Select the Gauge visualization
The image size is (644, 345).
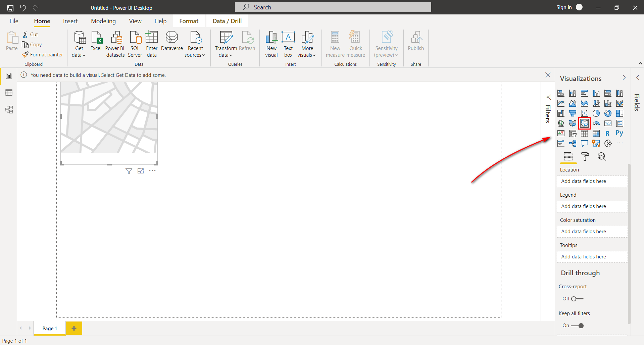(x=596, y=124)
